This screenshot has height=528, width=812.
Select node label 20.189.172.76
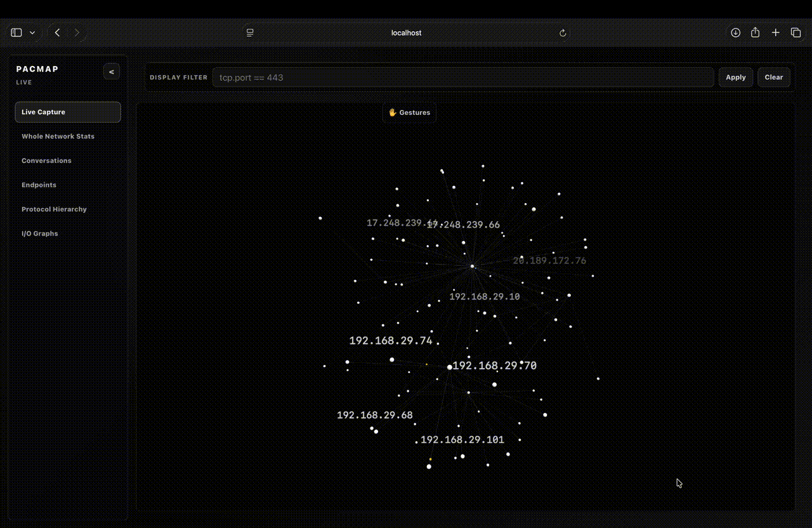549,261
